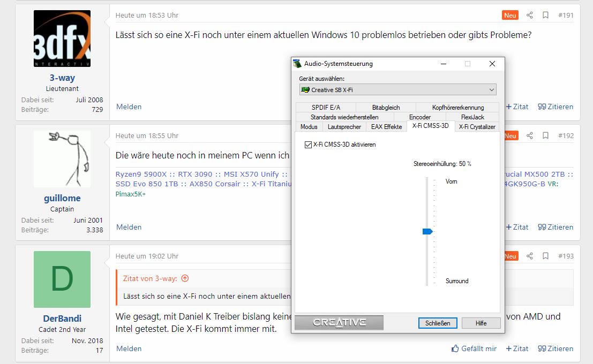Switch to X-Fi Crystalizer tab
This screenshot has height=364, width=593.
(x=477, y=127)
